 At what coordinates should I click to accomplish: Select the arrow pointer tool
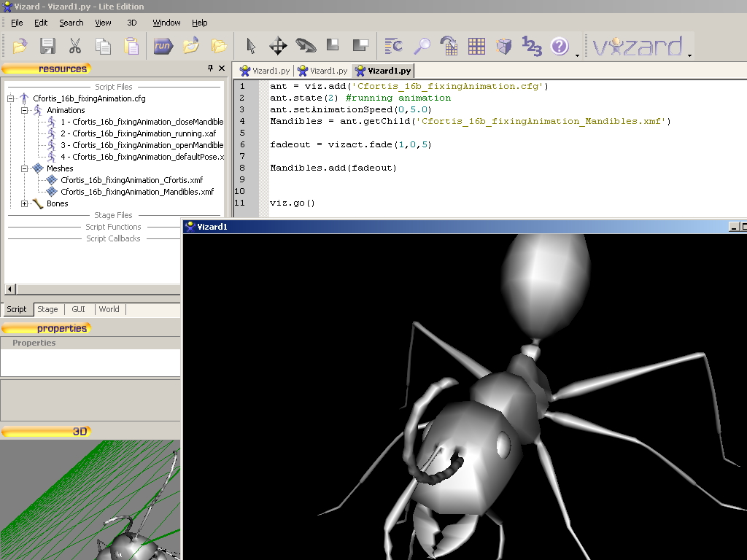251,47
